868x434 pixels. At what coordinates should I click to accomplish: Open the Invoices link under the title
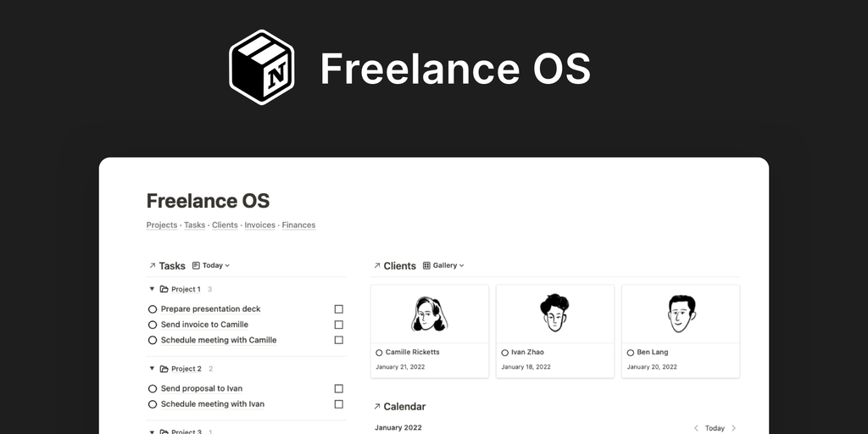260,225
